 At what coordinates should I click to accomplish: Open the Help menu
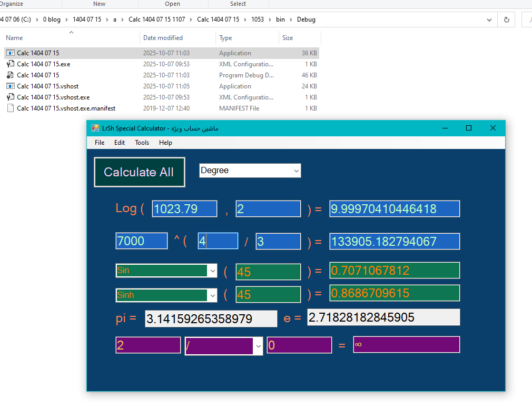pyautogui.click(x=165, y=143)
